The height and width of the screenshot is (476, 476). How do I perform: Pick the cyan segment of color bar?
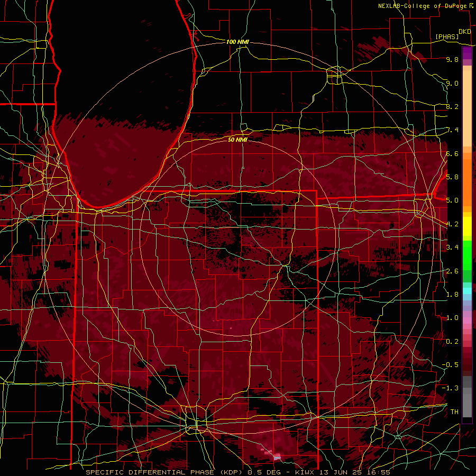point(467,291)
